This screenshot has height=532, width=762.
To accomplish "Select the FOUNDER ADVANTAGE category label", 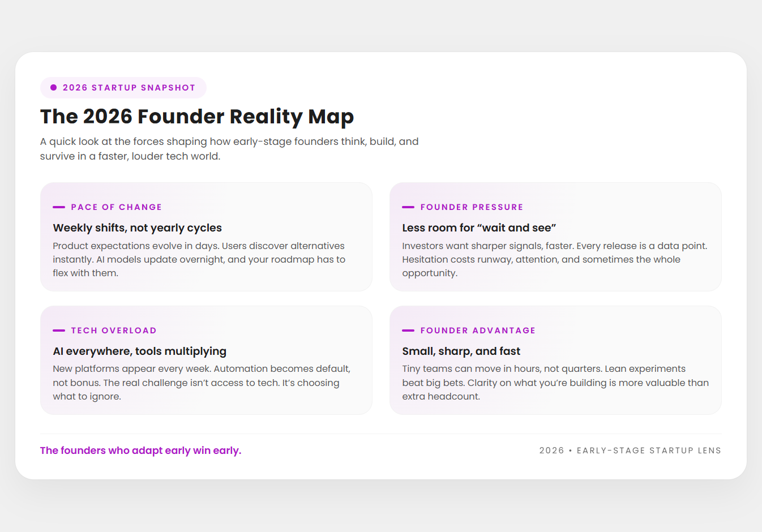I will pyautogui.click(x=478, y=330).
